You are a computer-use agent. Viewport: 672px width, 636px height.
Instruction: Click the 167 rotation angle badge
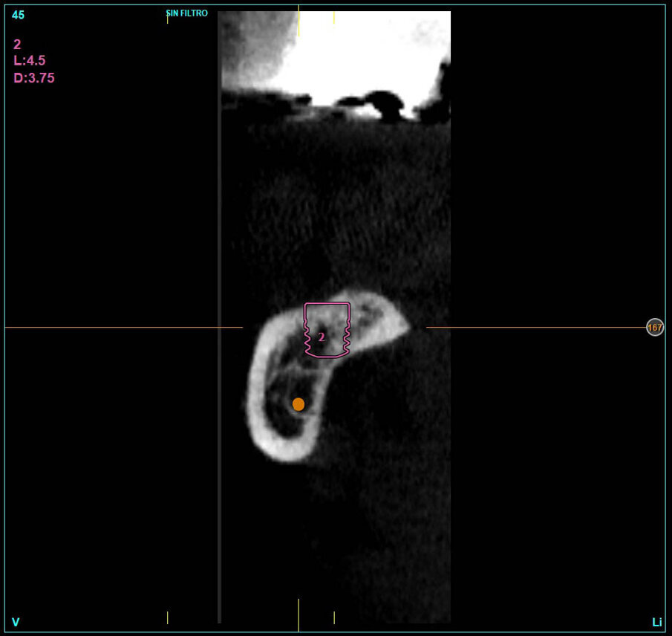click(x=654, y=327)
